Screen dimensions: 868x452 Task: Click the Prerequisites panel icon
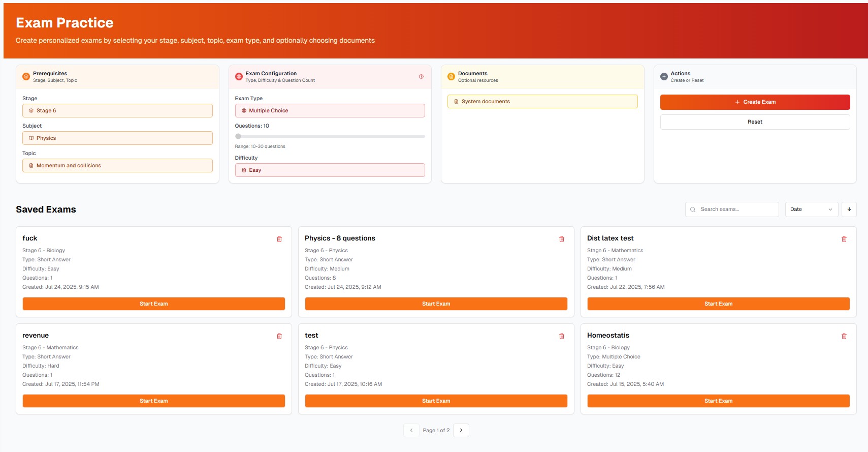tap(26, 77)
